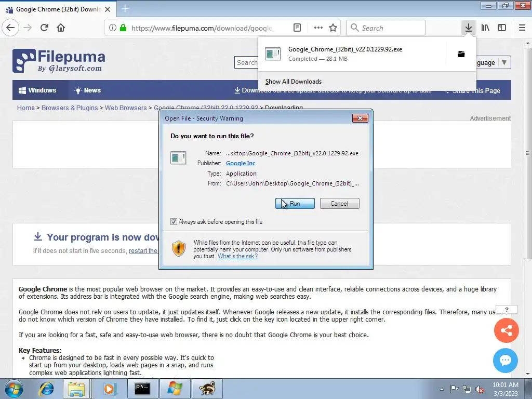Click the completed Google_Chrome exe download entry
Screen dimensions: 532x399
352,54
